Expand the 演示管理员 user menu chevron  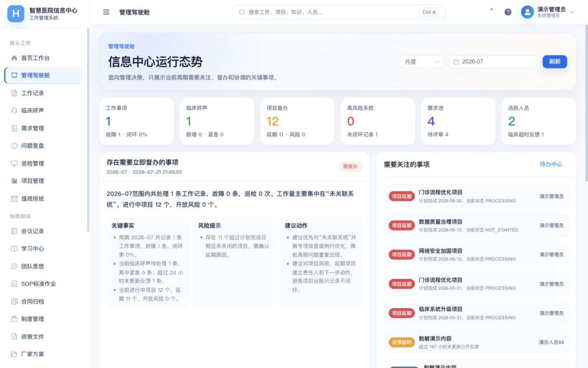572,12
